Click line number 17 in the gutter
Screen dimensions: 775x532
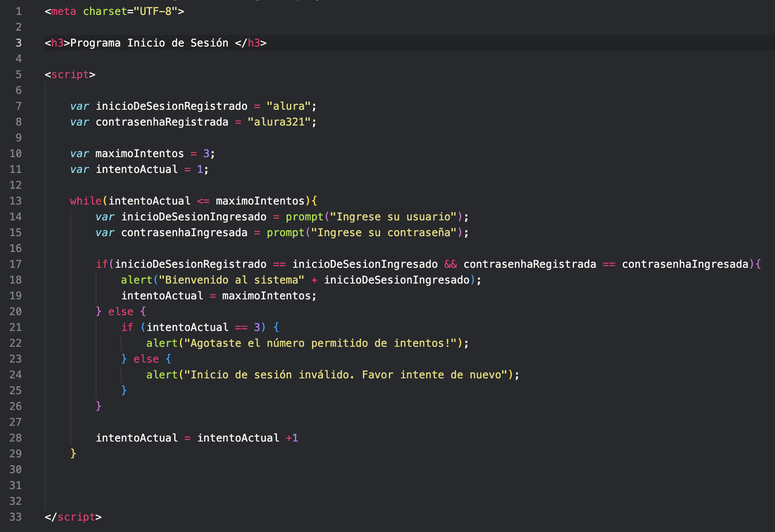click(15, 264)
